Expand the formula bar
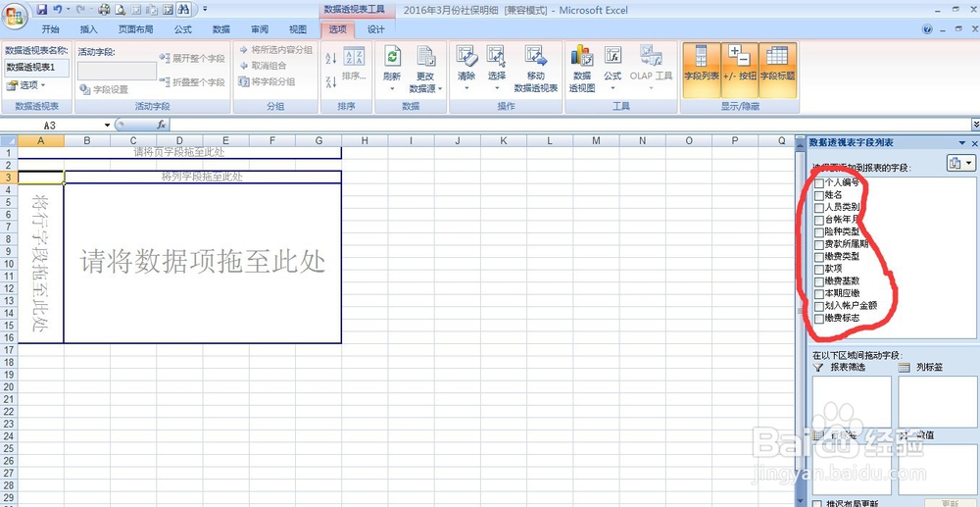The width and height of the screenshot is (980, 507). coord(976,125)
